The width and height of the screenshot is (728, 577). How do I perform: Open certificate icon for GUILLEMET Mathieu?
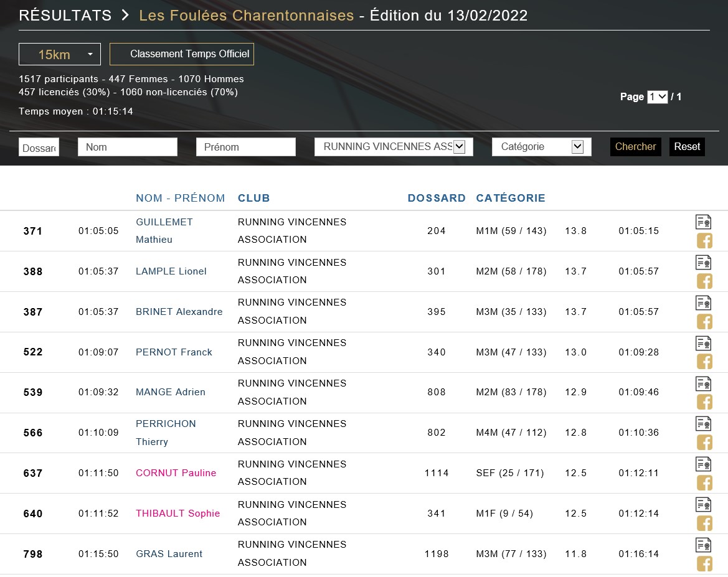point(703,222)
